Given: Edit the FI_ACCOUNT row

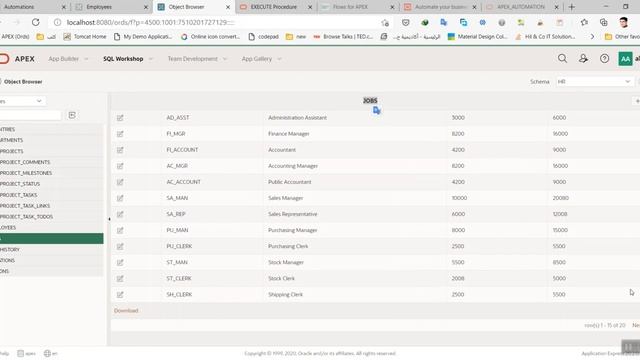Looking at the screenshot, I should (120, 150).
